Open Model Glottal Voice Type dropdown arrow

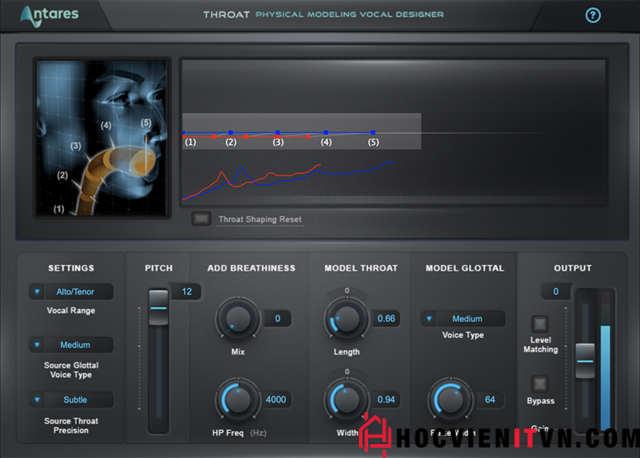[429, 318]
